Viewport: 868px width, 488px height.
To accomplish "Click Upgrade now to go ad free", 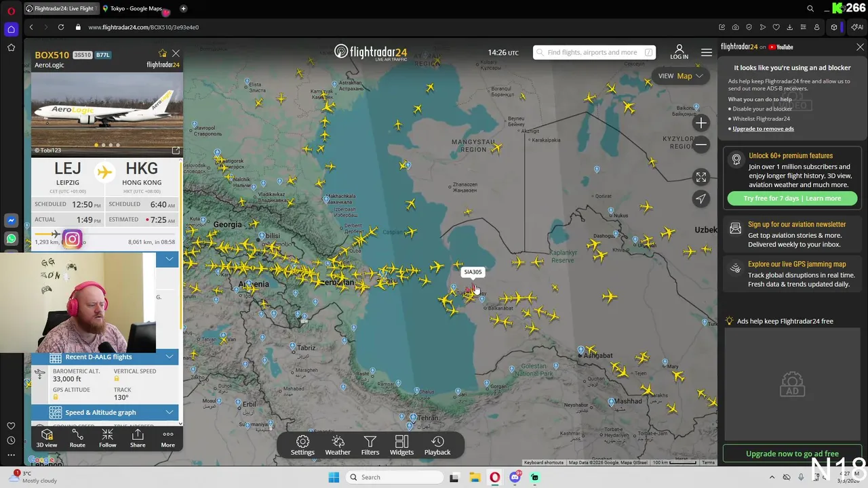I will 792,453.
